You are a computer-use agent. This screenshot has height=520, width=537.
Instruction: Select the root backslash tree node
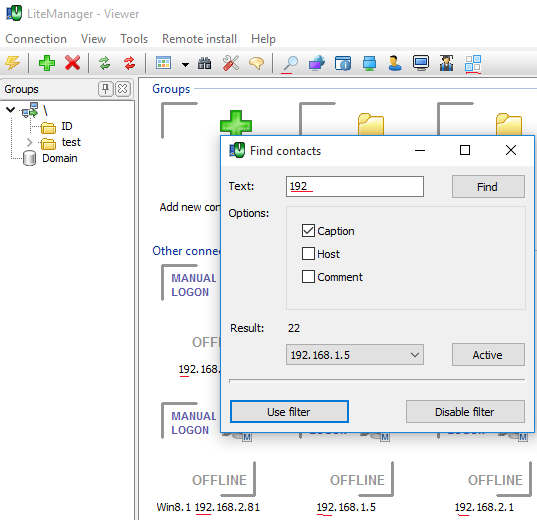point(45,110)
